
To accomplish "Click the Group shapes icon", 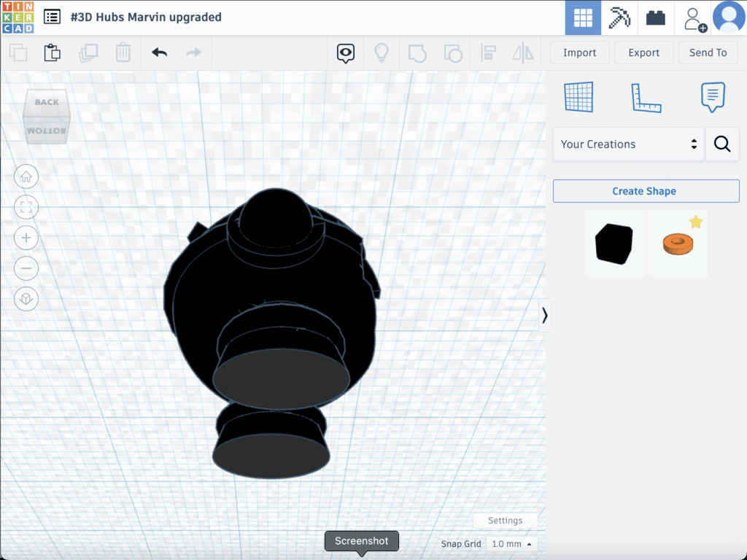I will tap(417, 52).
